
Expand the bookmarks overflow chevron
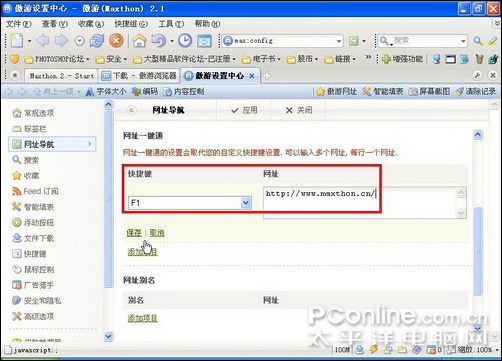[x=368, y=58]
